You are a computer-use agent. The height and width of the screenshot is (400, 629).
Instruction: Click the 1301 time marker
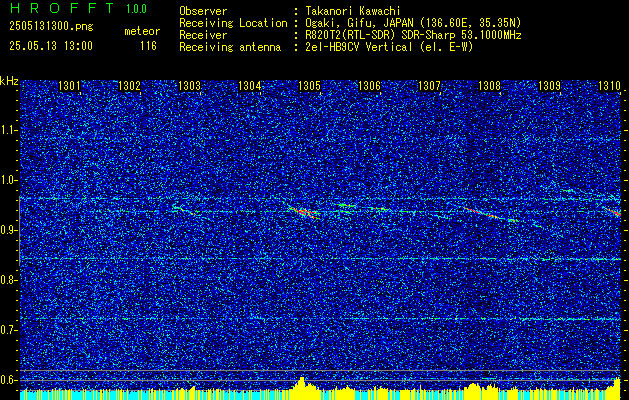coord(69,85)
